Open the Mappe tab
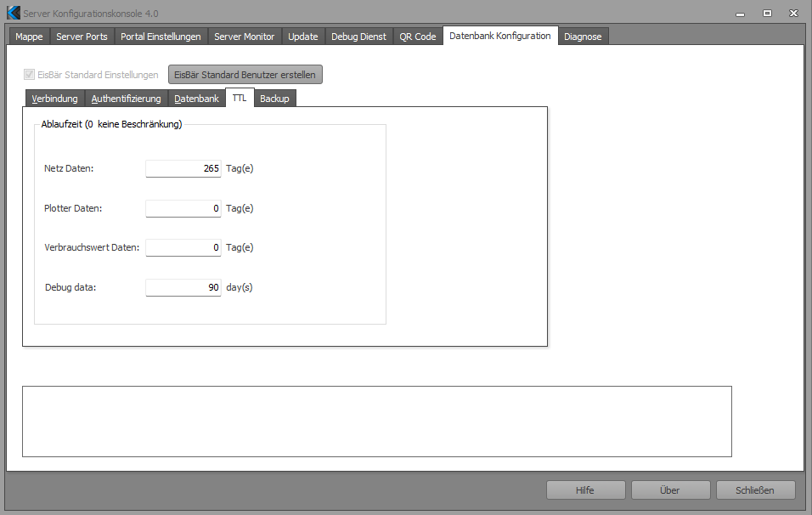This screenshot has width=812, height=515. click(29, 37)
